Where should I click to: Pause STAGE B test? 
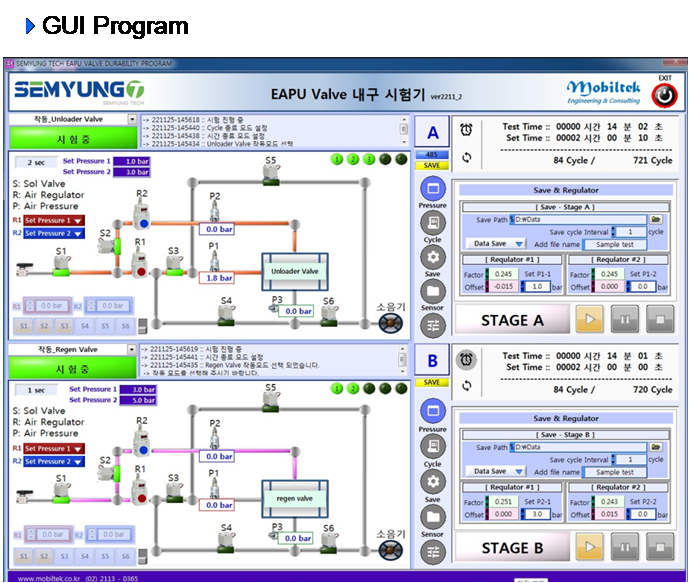click(x=624, y=547)
